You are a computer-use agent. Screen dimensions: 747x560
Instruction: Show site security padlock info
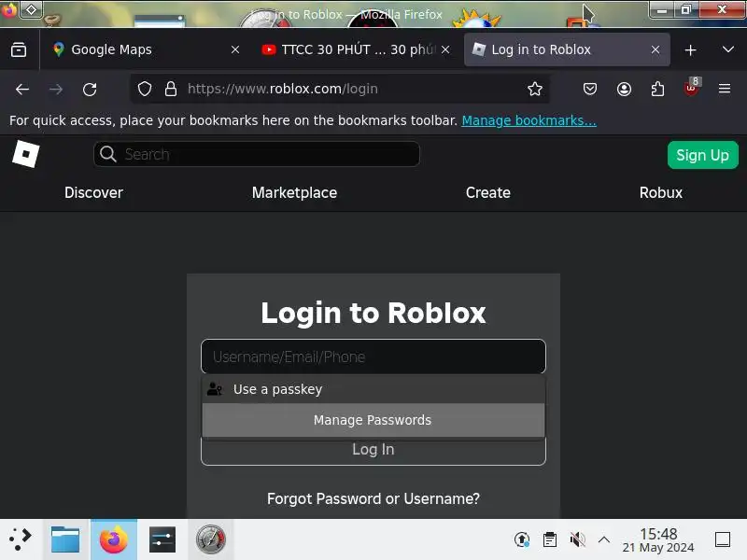(x=171, y=89)
